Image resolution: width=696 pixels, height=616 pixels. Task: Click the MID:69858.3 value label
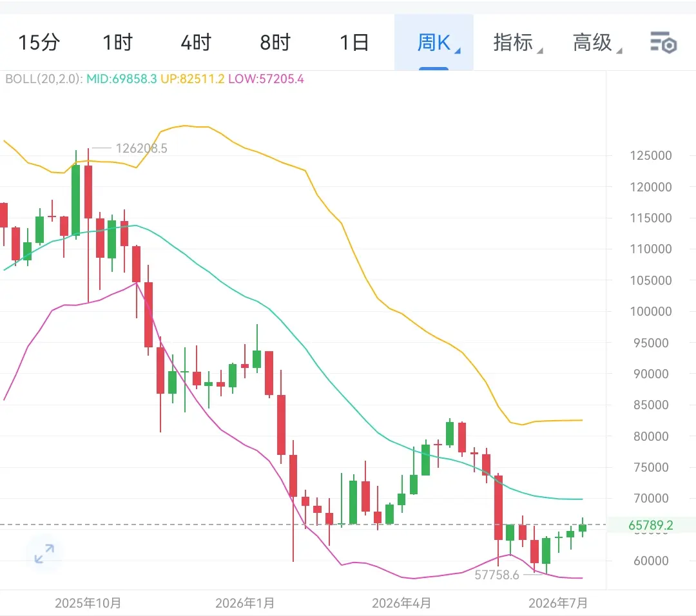coord(122,79)
